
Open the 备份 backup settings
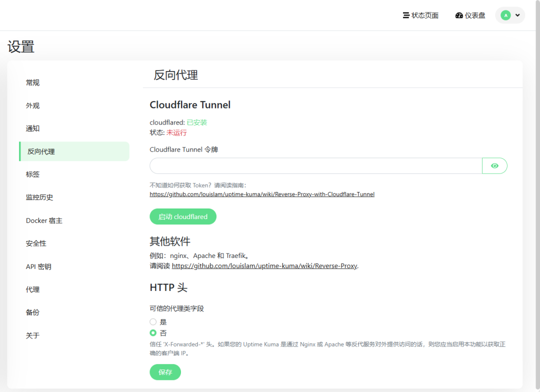pyautogui.click(x=33, y=312)
